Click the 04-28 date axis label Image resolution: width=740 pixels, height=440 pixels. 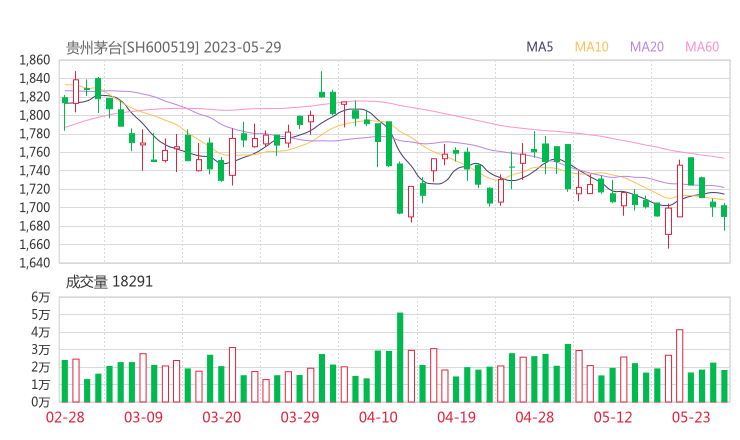click(535, 417)
